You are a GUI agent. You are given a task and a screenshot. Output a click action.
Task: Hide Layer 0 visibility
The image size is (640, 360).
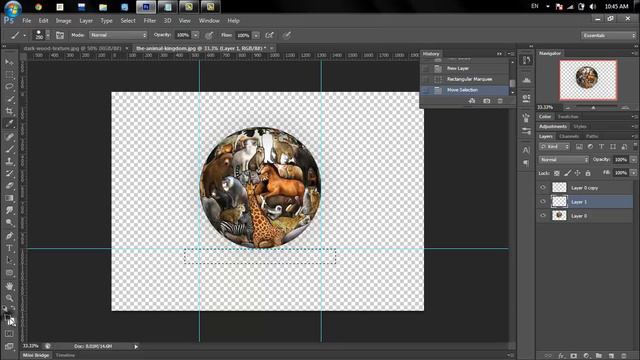click(x=543, y=216)
